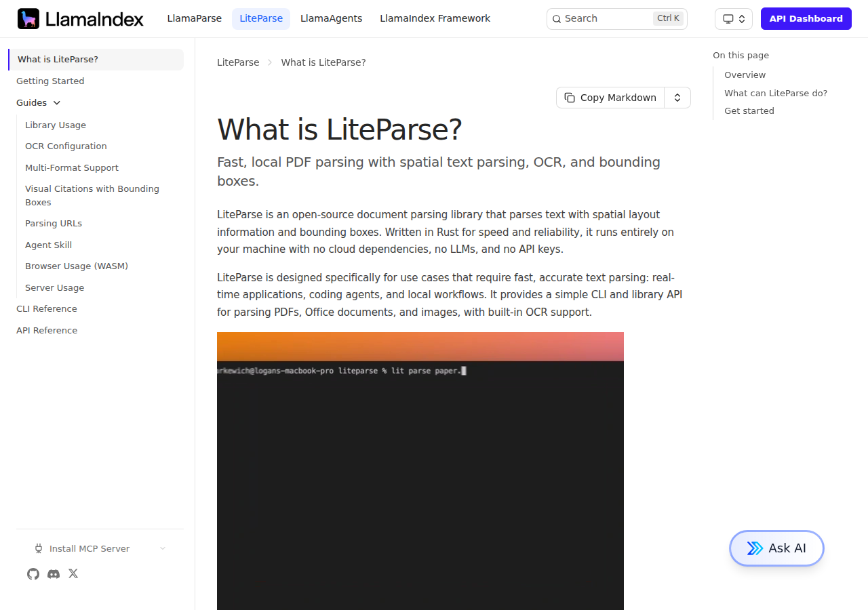The width and height of the screenshot is (868, 610).
Task: Jump to What can LiteParse do? section
Action: pos(776,94)
